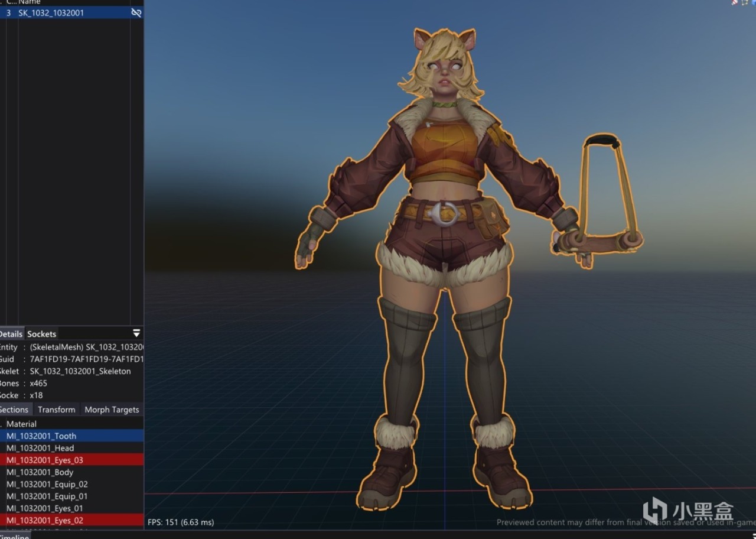Viewport: 756px width, 539px height.
Task: Open the Sections tab
Action: coord(14,410)
